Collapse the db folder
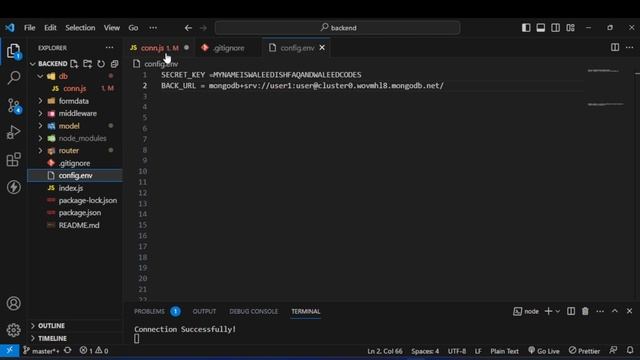Image resolution: width=640 pixels, height=360 pixels. pos(40,76)
